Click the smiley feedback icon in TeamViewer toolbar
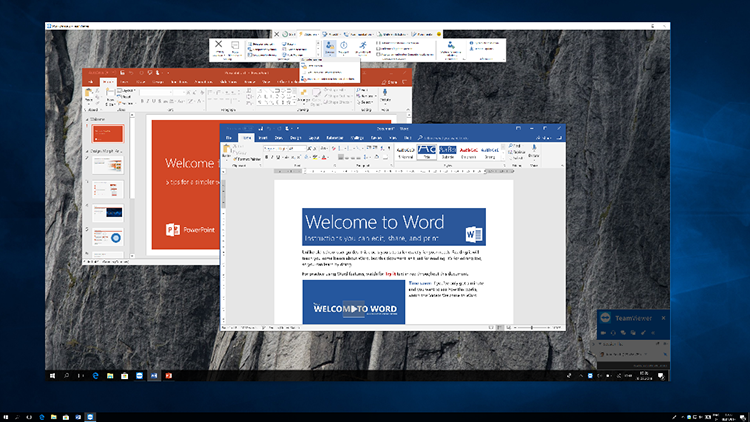Screen dimensions: 750x422 click(439, 34)
